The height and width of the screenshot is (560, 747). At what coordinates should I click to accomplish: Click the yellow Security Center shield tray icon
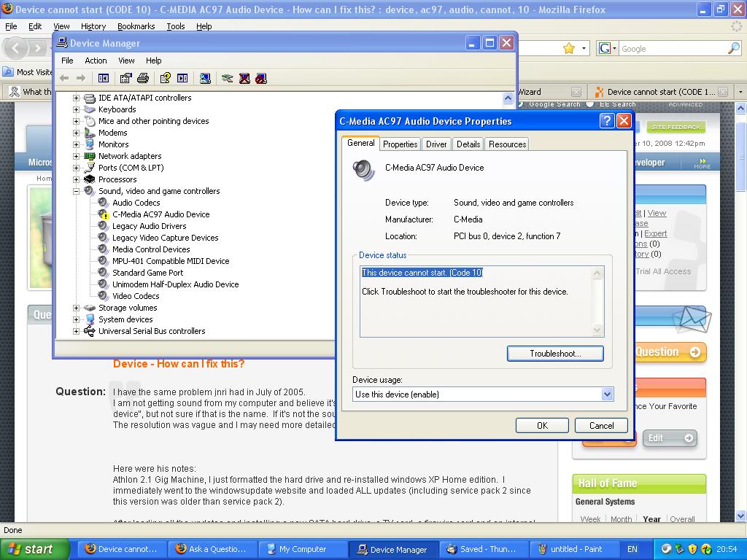click(692, 549)
